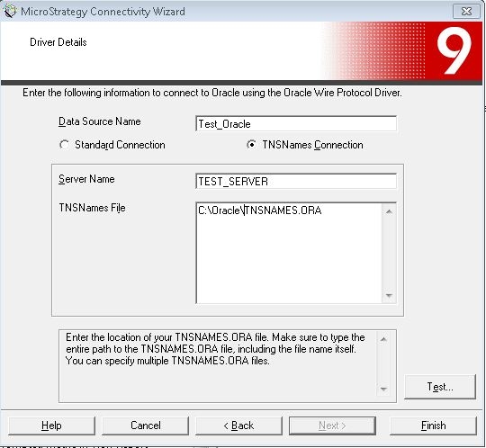Click the TNSNAMES.ORA location help text
The width and height of the screenshot is (486, 448).
pos(215,349)
